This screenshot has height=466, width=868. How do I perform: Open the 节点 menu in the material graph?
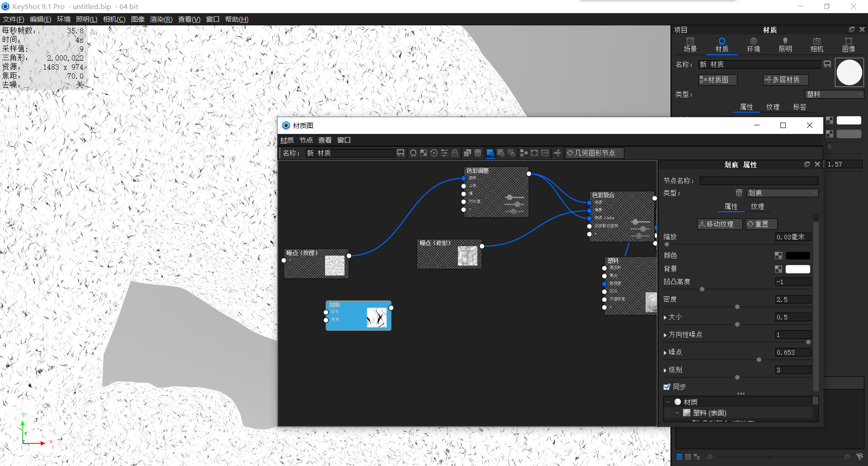click(x=306, y=140)
